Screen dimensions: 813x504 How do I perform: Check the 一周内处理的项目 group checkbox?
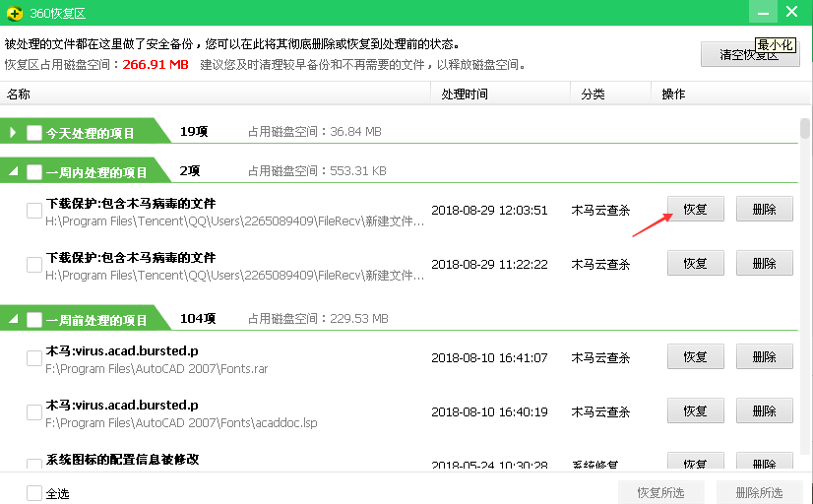pyautogui.click(x=34, y=172)
